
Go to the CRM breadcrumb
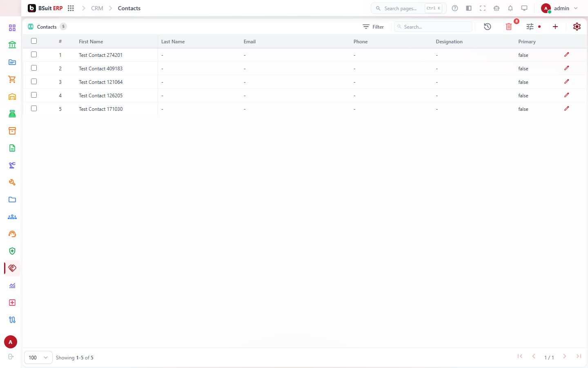point(97,8)
